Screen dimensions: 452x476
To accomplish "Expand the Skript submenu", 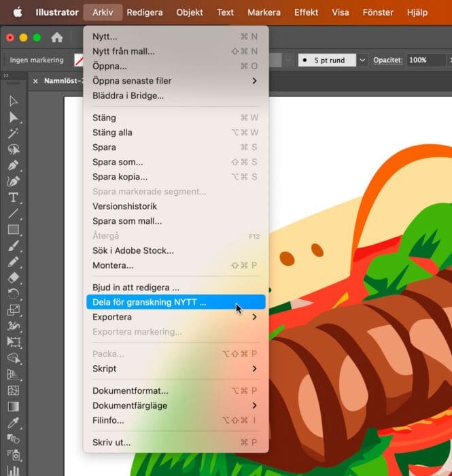I will click(x=176, y=369).
